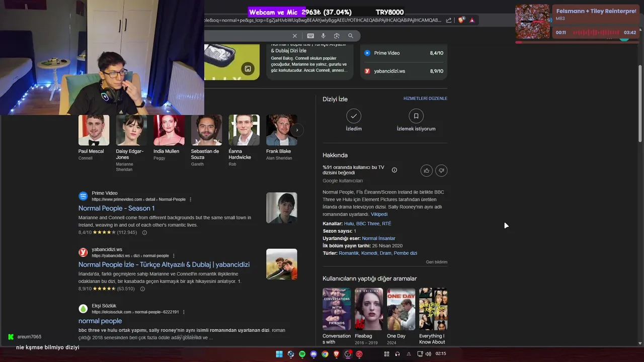Open Everything I Know About related poster
The image size is (644, 362).
(433, 309)
